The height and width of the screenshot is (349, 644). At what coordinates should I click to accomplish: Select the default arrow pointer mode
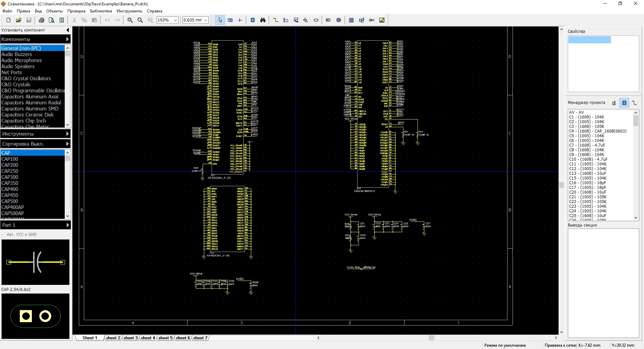click(220, 20)
